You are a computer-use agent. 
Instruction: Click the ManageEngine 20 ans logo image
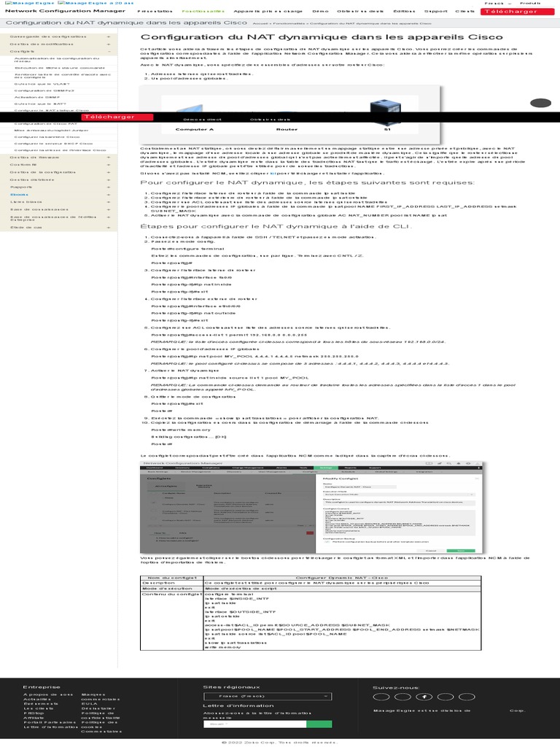point(96,4)
